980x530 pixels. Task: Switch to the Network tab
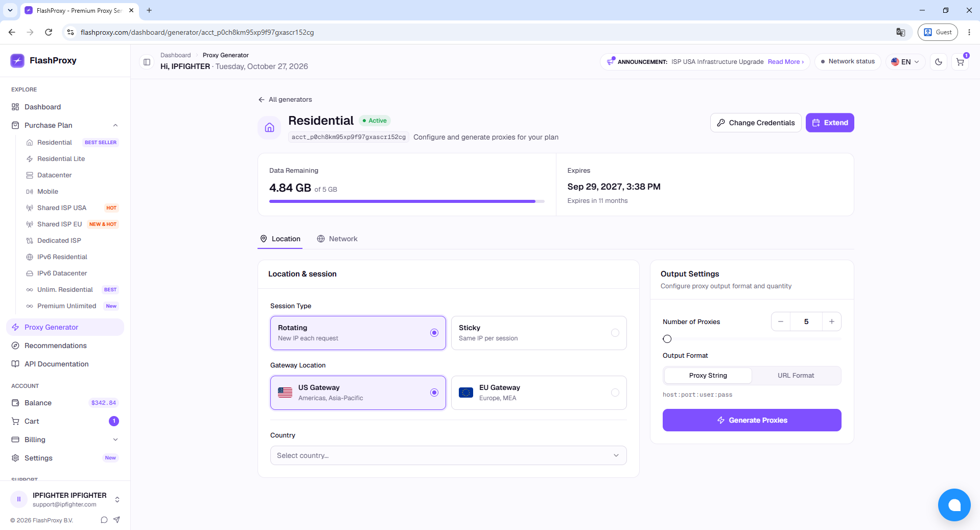(x=337, y=239)
